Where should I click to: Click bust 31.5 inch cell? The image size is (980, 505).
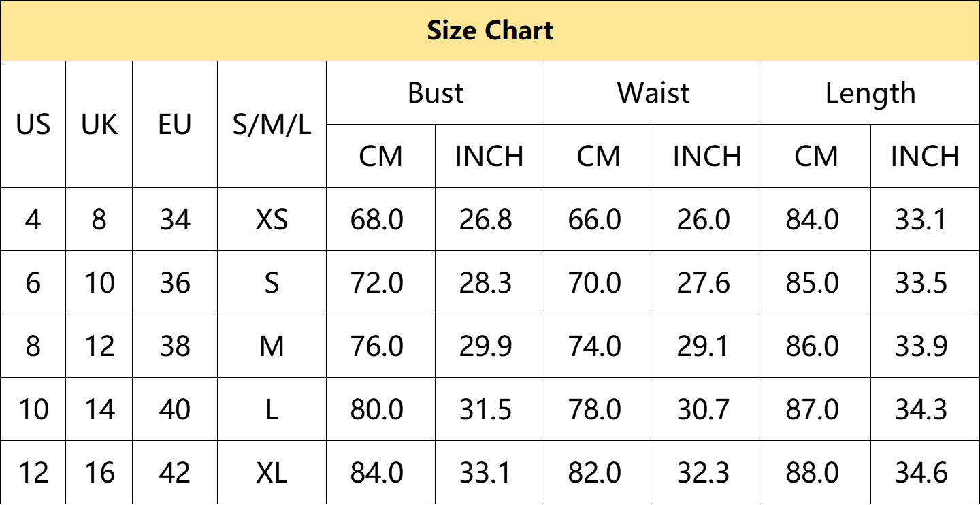coord(489,409)
